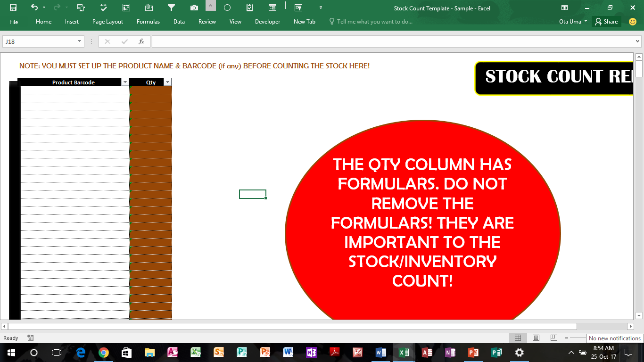Viewport: 644px width, 362px height.
Task: Open the Product Barcode filter dropdown
Action: tap(125, 82)
